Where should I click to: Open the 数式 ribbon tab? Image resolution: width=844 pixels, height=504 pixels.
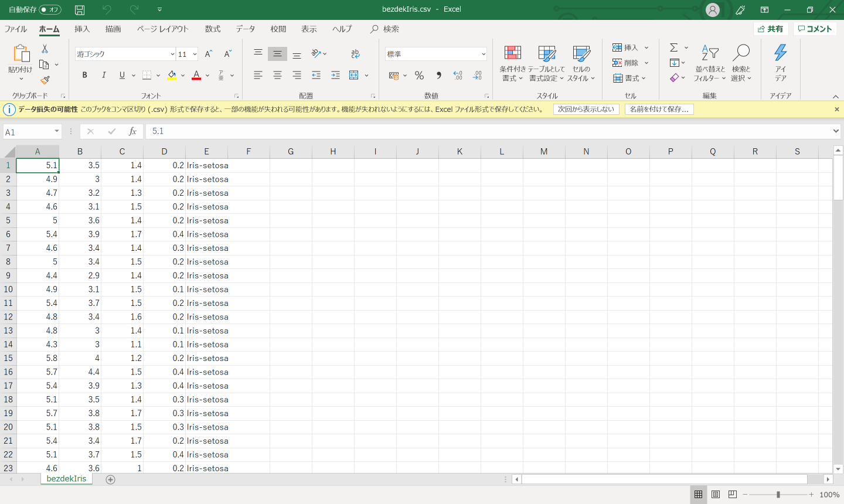click(213, 29)
